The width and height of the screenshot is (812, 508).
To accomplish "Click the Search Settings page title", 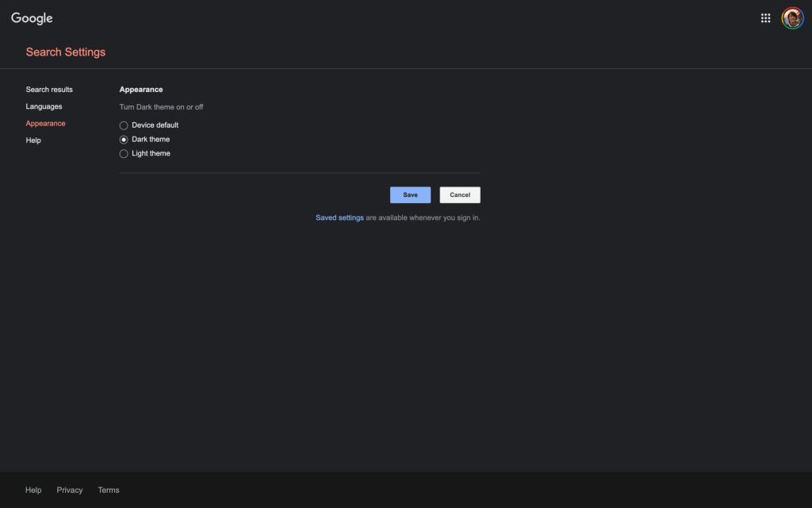I will (x=66, y=52).
